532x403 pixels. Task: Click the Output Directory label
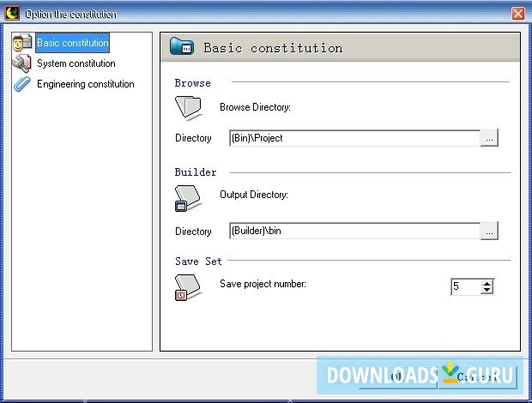click(254, 195)
